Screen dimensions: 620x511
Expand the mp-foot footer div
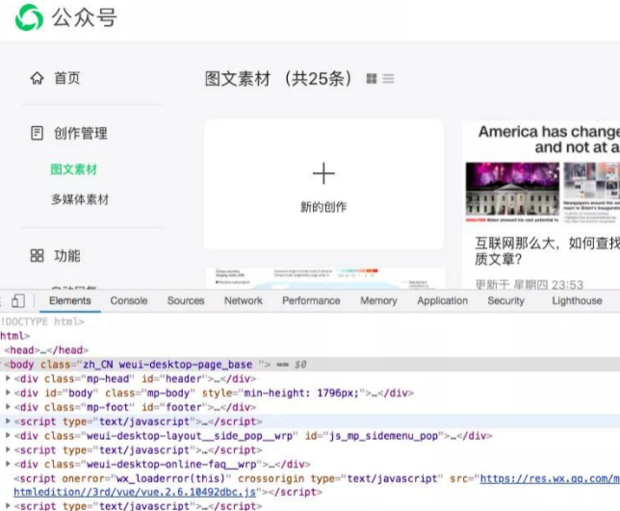click(x=8, y=407)
